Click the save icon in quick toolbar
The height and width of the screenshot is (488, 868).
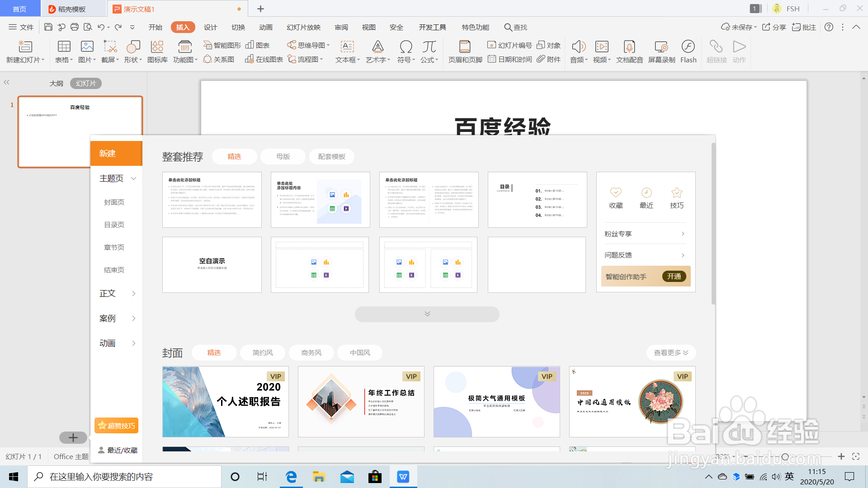click(48, 27)
